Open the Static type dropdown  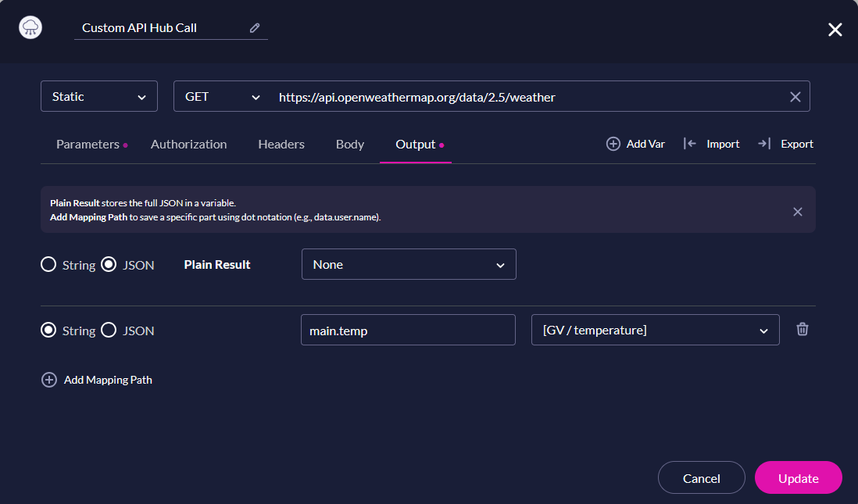pyautogui.click(x=98, y=96)
